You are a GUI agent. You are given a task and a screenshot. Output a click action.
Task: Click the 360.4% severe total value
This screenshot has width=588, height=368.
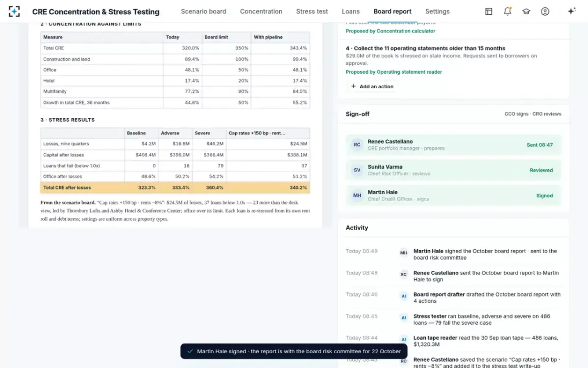tap(215, 187)
